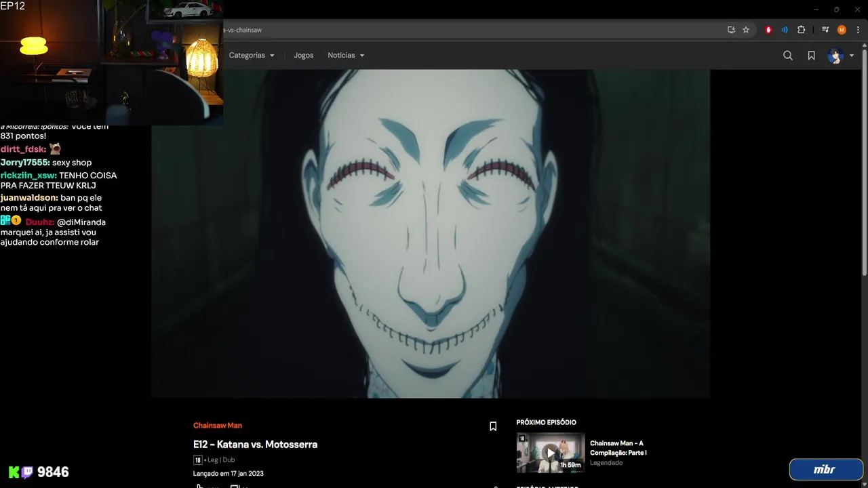Click the page vertical scrollbar thumb

[864, 161]
